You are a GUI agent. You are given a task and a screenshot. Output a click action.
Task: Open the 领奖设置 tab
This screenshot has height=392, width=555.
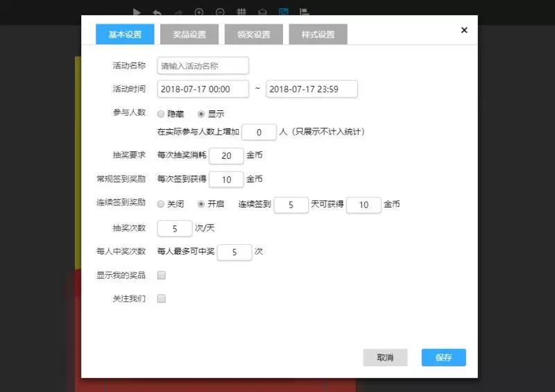(254, 35)
